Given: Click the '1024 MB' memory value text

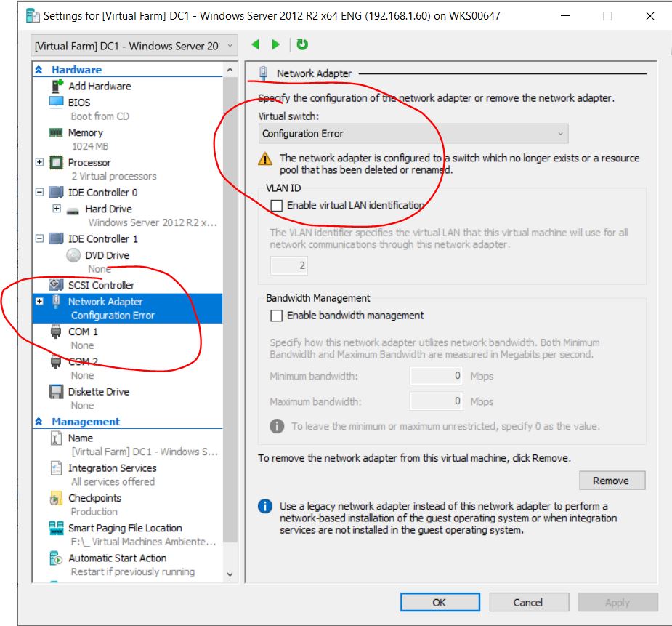Looking at the screenshot, I should click(x=90, y=146).
